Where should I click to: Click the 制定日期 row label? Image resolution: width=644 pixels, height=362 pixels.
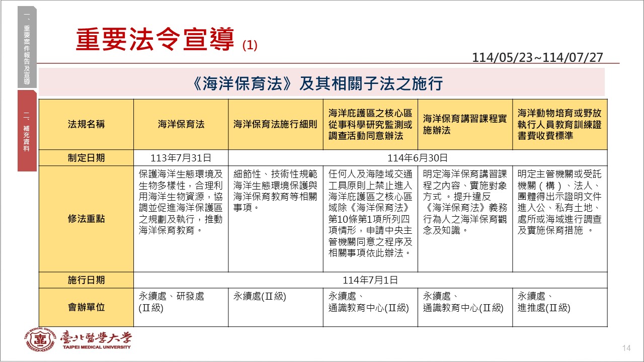coord(87,157)
